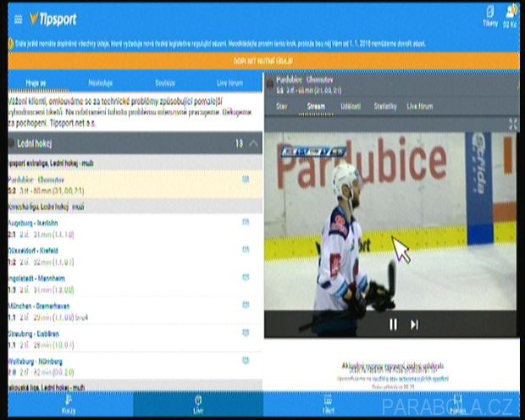Expand the video stream to fullscreen

512,124
